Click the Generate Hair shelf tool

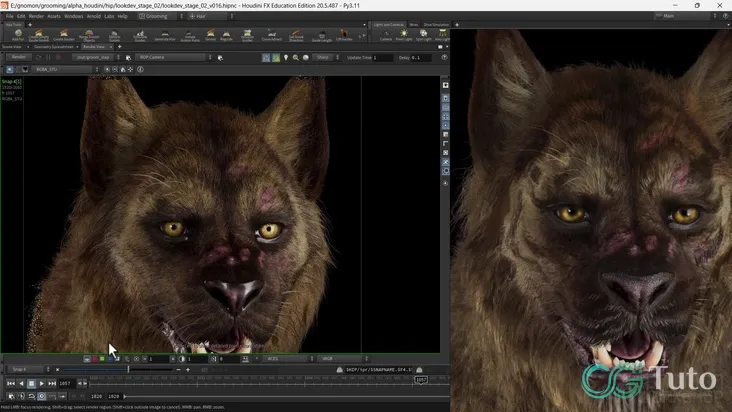click(165, 35)
